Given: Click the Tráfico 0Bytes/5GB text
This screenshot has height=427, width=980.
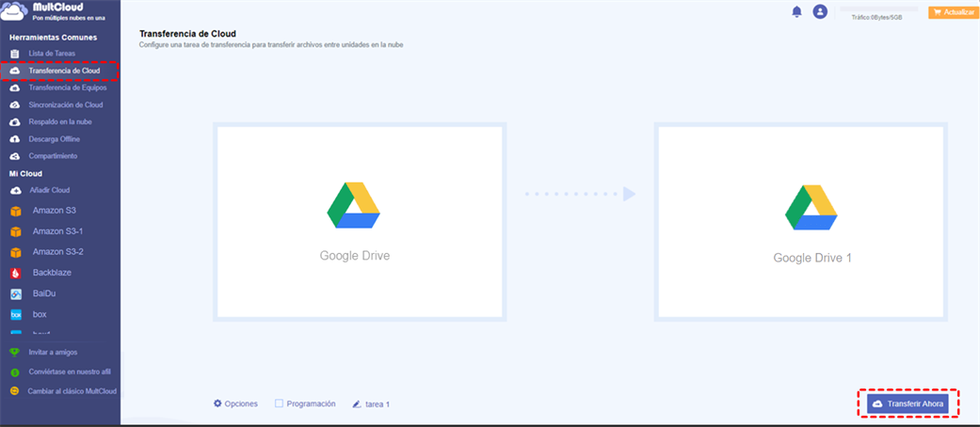Looking at the screenshot, I should pos(876,18).
